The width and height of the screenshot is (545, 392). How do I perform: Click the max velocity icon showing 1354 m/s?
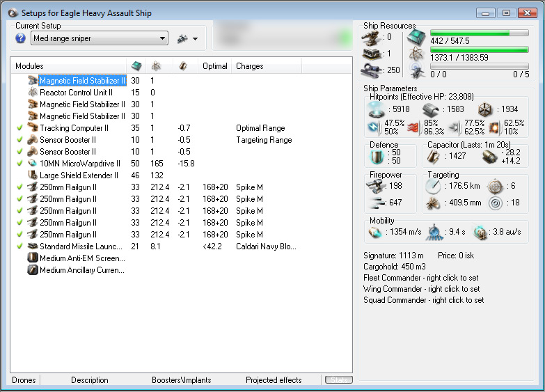[x=376, y=233]
